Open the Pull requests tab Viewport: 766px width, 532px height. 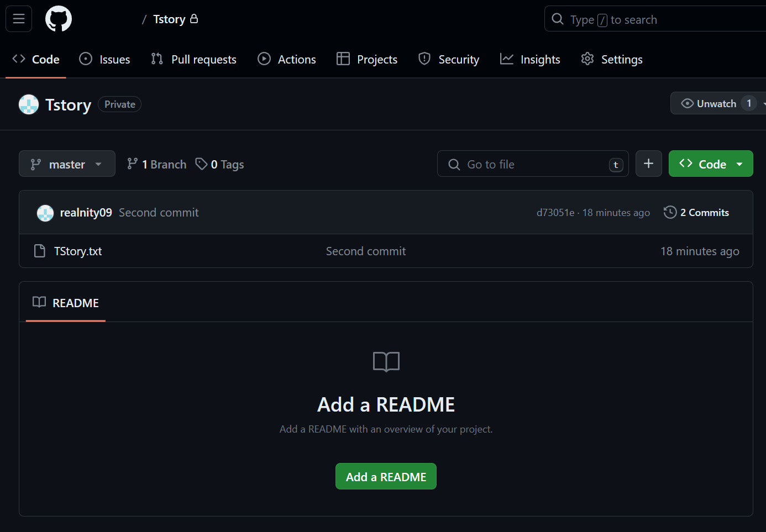(x=193, y=59)
